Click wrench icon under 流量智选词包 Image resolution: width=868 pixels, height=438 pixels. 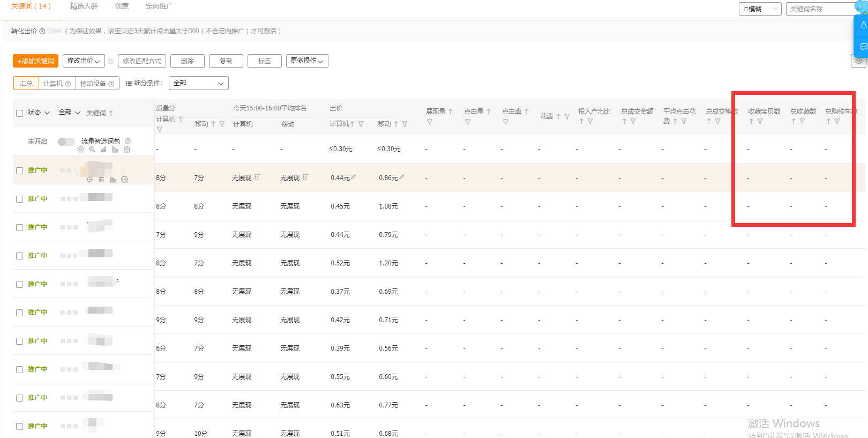pos(92,150)
